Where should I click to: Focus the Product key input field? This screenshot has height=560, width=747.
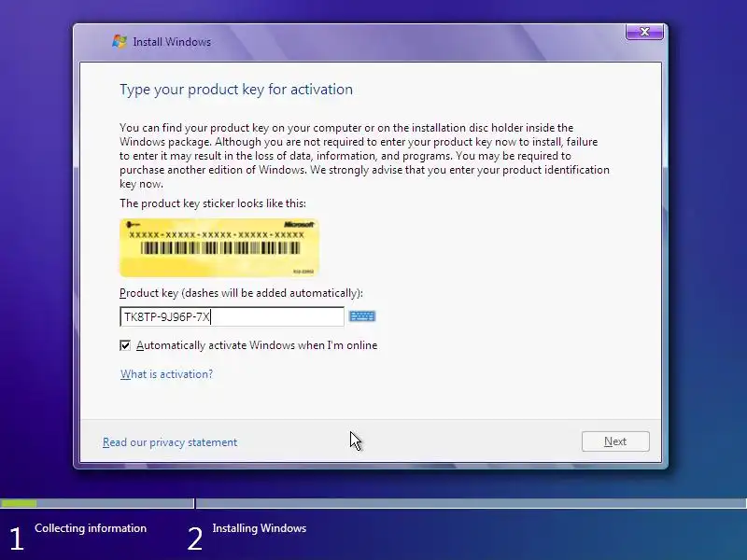tap(232, 316)
